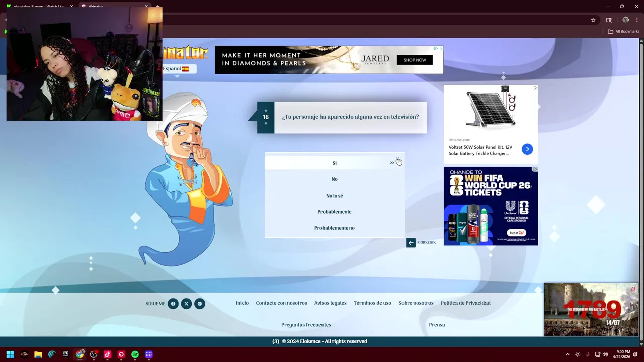Open "Preguntas frecuentes" link
644x362 pixels.
coord(306,325)
